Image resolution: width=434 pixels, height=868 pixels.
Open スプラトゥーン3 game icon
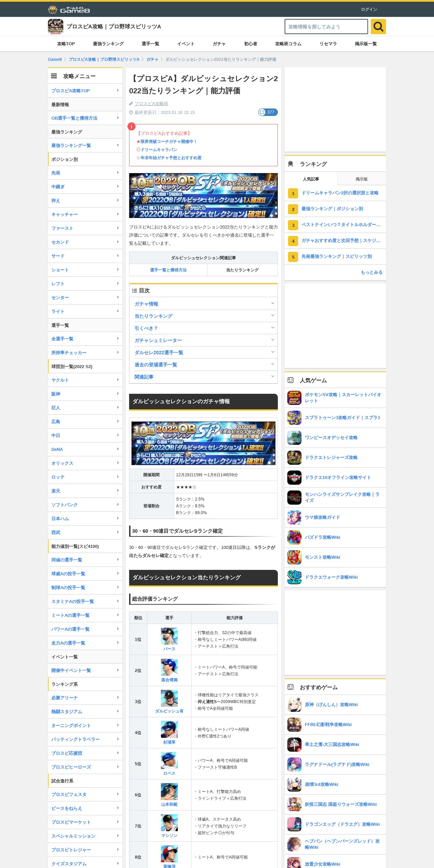294,418
